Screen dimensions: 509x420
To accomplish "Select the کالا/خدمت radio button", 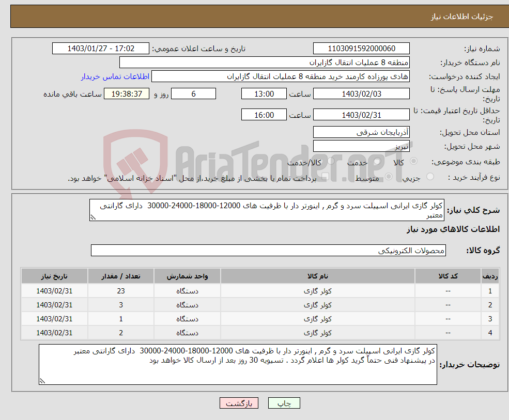I will tap(331, 161).
